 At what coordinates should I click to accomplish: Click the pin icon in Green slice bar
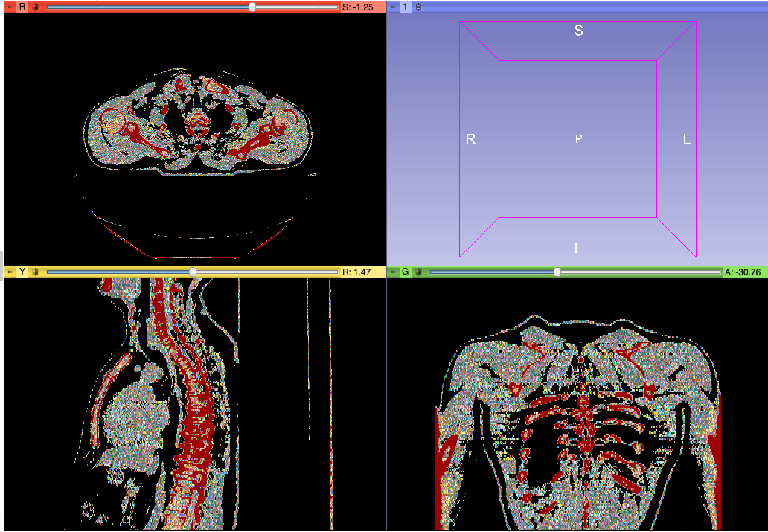coord(393,272)
